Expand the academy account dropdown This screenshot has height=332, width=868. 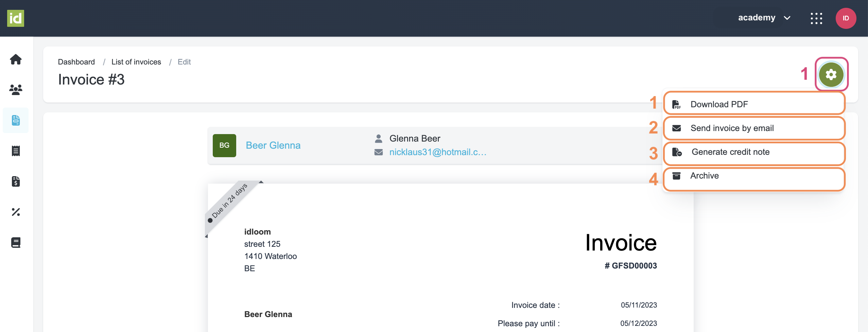click(x=764, y=18)
